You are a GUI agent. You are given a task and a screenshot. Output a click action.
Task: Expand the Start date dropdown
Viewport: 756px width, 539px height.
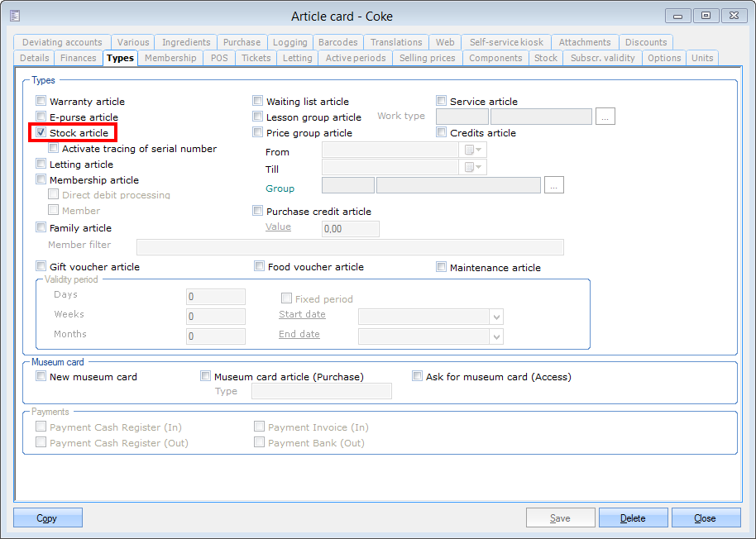pyautogui.click(x=496, y=317)
